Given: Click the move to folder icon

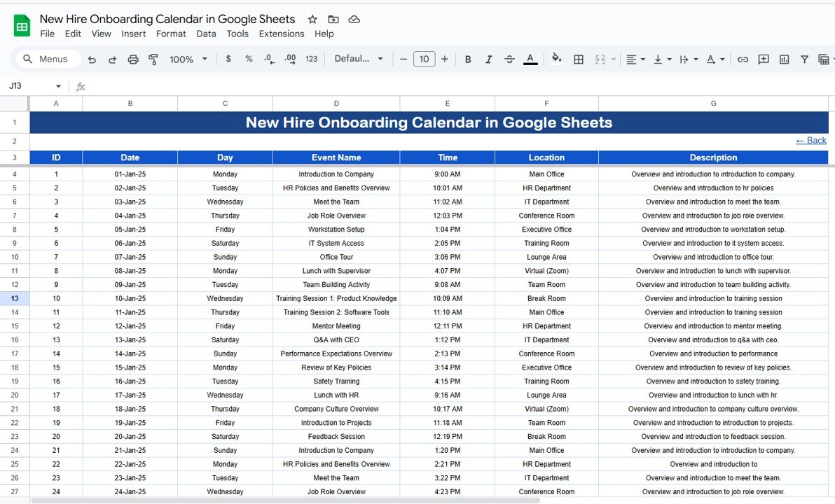Looking at the screenshot, I should point(333,20).
